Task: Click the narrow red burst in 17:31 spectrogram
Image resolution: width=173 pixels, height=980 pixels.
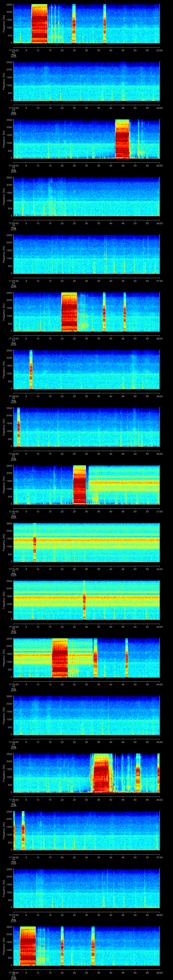Action: pos(35,543)
